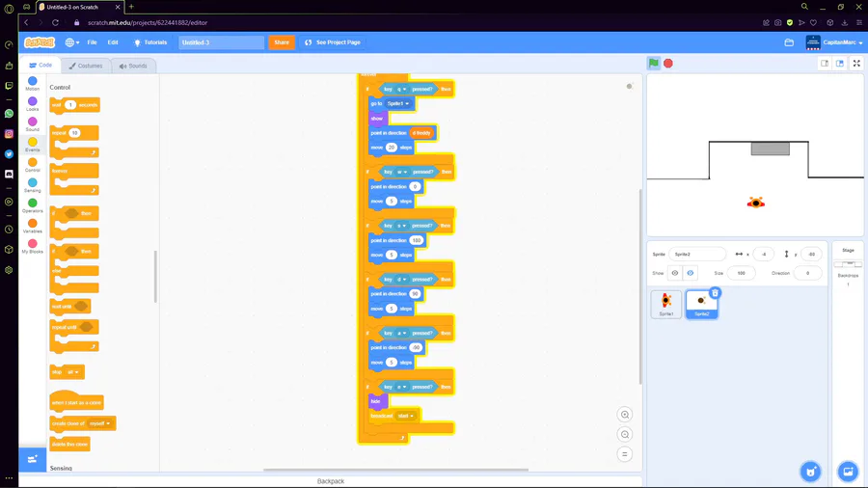Select the Sound block category
868x488 pixels.
click(32, 124)
